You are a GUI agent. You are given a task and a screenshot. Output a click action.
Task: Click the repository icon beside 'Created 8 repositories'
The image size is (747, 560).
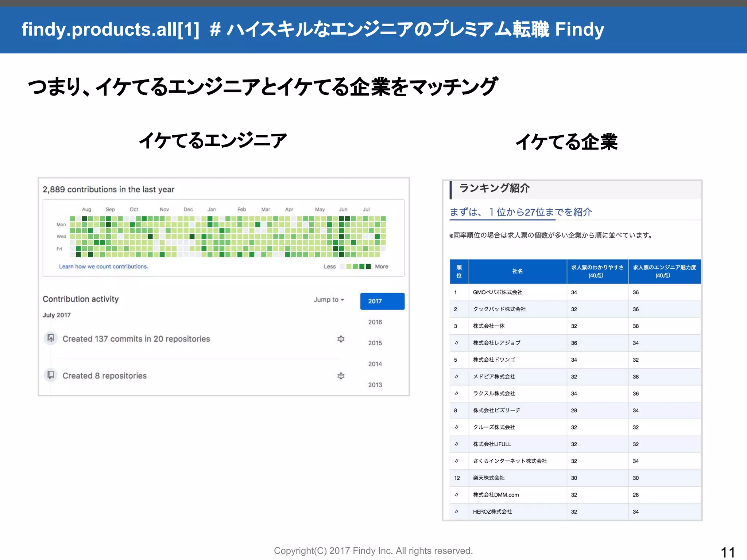click(x=51, y=375)
